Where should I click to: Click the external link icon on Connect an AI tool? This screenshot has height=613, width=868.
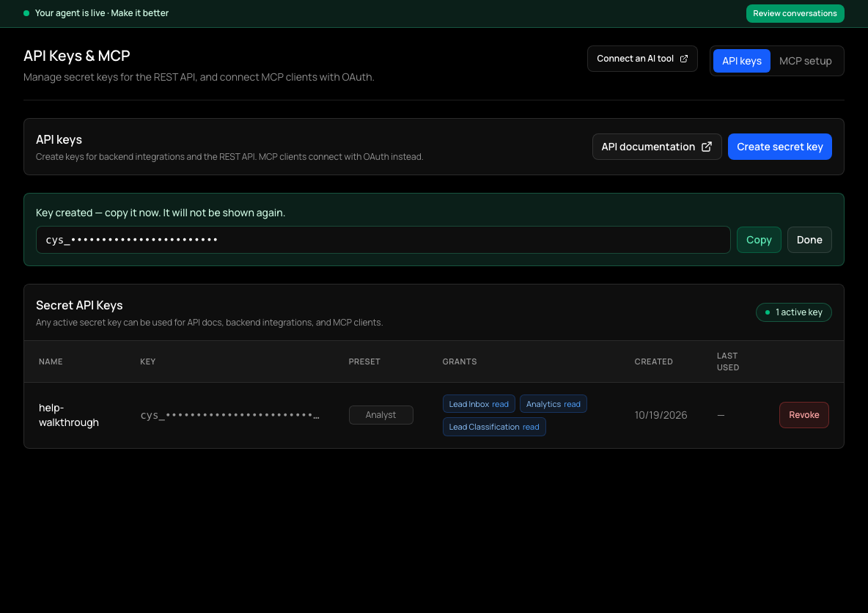point(684,59)
